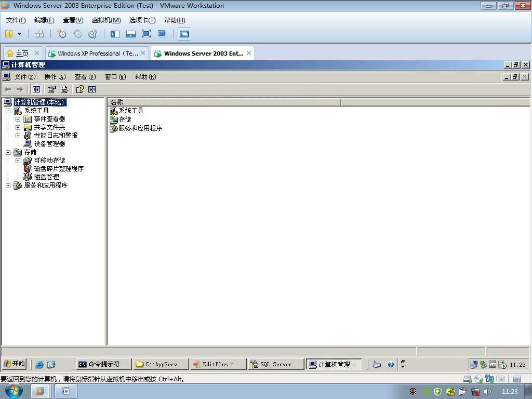Expand the 服务和应用程序 tree node
Image resolution: width=532 pixels, height=399 pixels.
click(x=8, y=185)
